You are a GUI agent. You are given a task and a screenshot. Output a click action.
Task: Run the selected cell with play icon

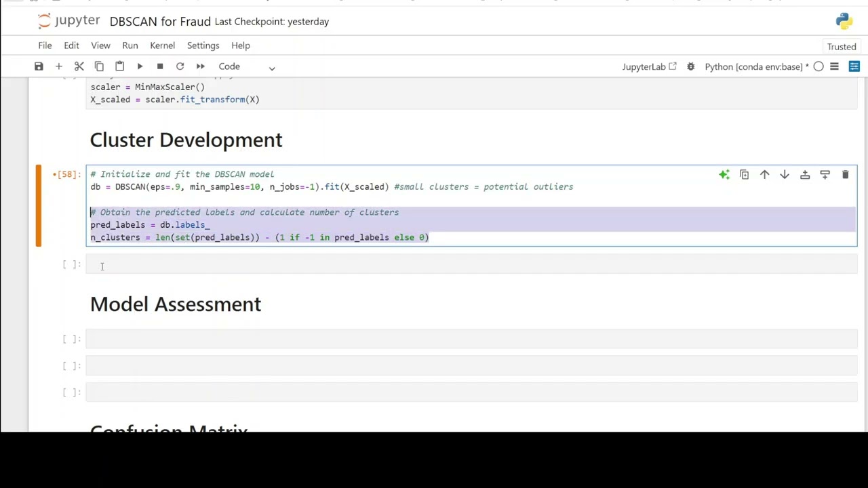tap(140, 66)
